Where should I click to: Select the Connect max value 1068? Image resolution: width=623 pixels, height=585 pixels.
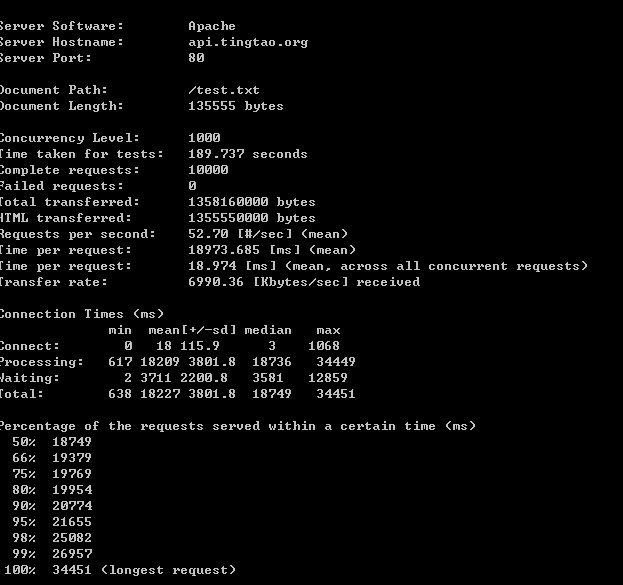coord(324,346)
